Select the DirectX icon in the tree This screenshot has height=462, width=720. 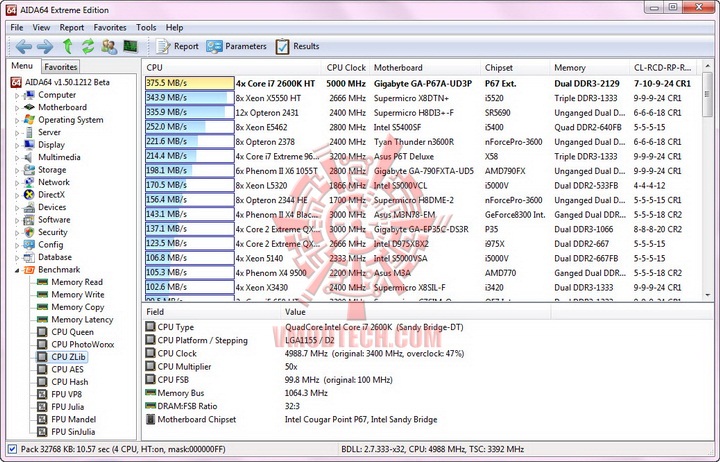[x=29, y=195]
